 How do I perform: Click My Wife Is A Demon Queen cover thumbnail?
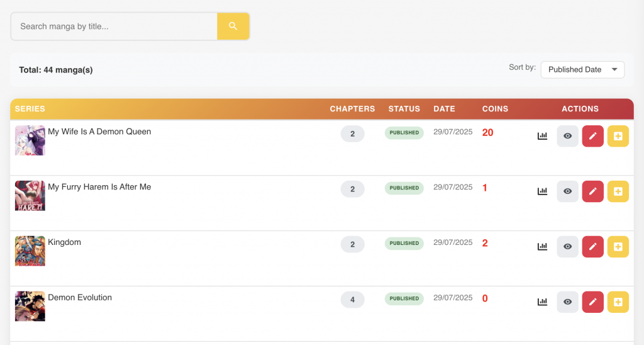click(x=30, y=140)
